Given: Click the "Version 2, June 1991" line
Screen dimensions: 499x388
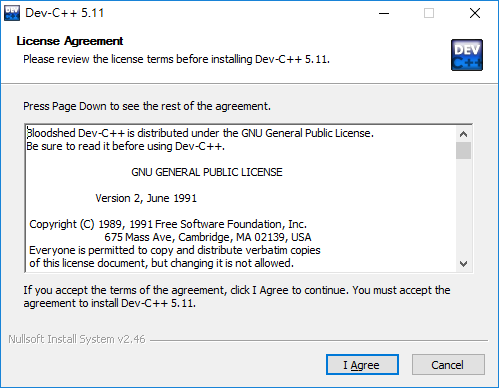Looking at the screenshot, I should point(146,198).
